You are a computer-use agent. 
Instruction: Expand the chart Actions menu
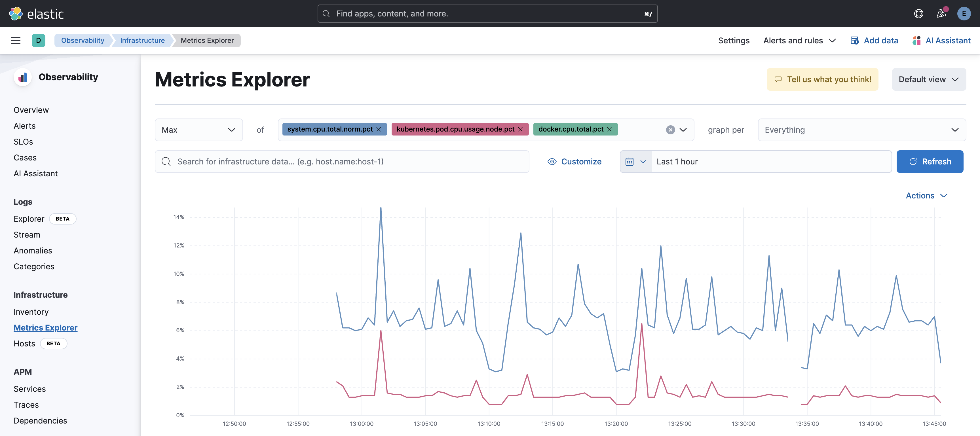926,196
